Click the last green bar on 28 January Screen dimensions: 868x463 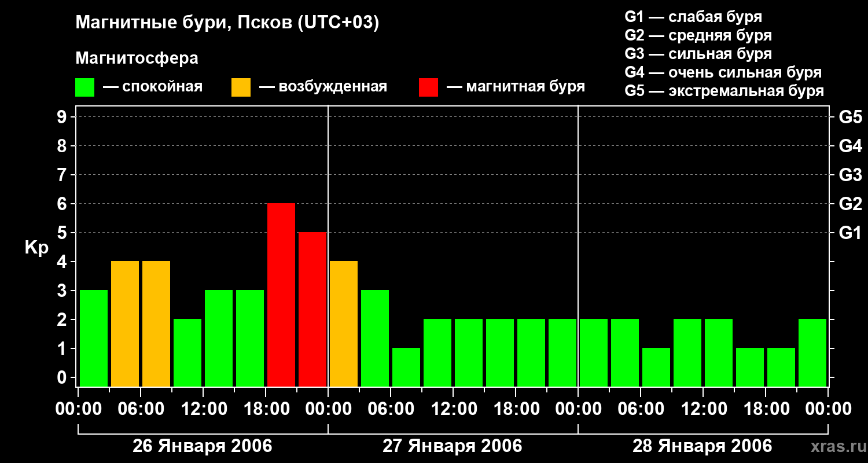(812, 352)
